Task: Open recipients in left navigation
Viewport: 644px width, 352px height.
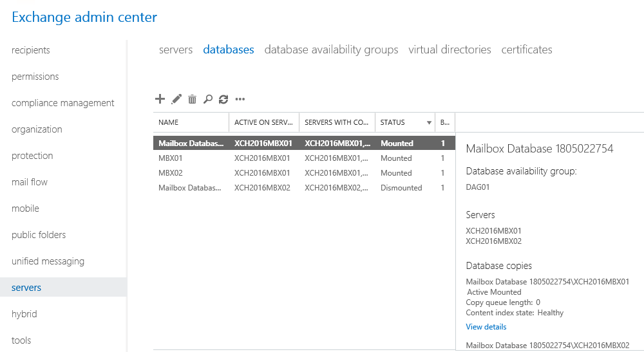Action: [31, 50]
